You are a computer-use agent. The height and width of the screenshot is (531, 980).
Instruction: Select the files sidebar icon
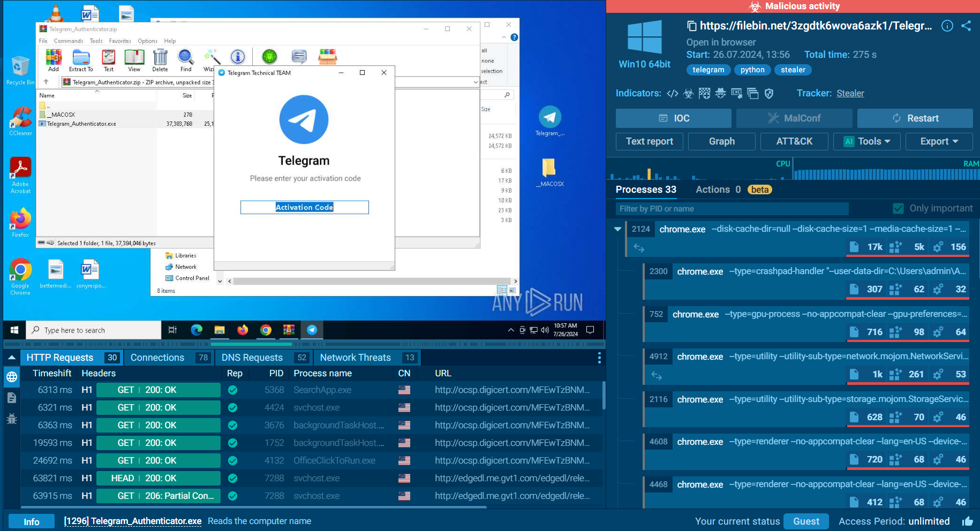point(12,398)
